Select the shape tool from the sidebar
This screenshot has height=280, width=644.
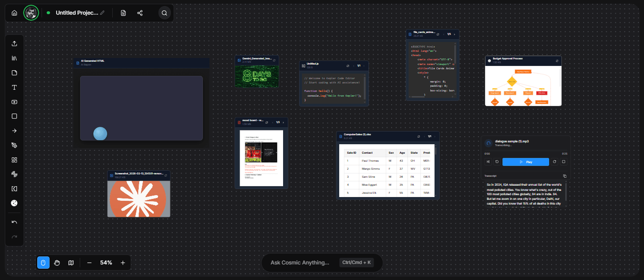14,116
